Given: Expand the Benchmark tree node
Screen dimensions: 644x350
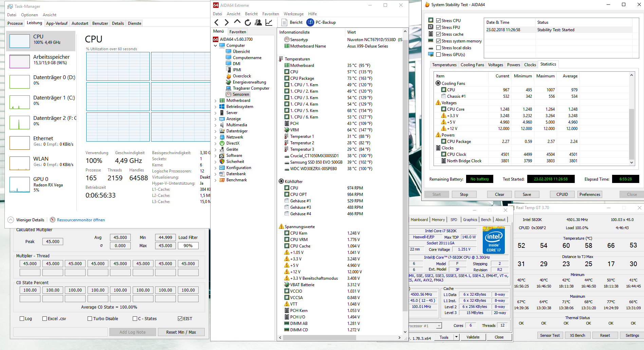Looking at the screenshot, I should point(215,180).
